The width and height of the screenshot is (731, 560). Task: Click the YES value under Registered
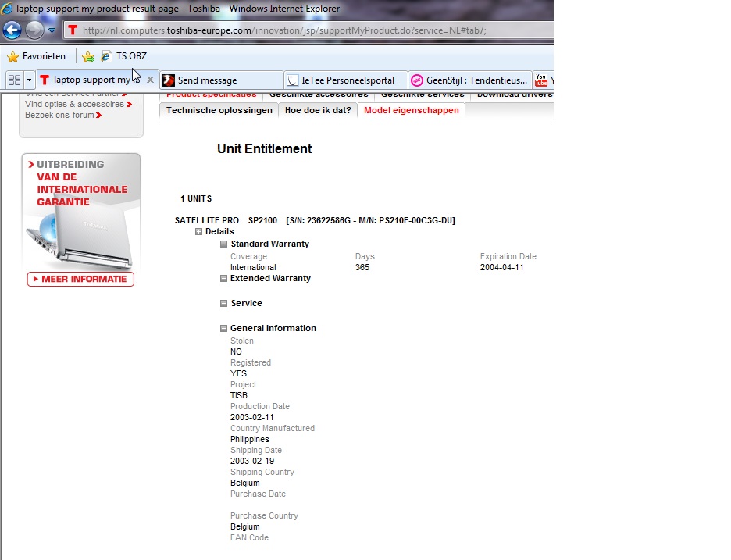238,373
